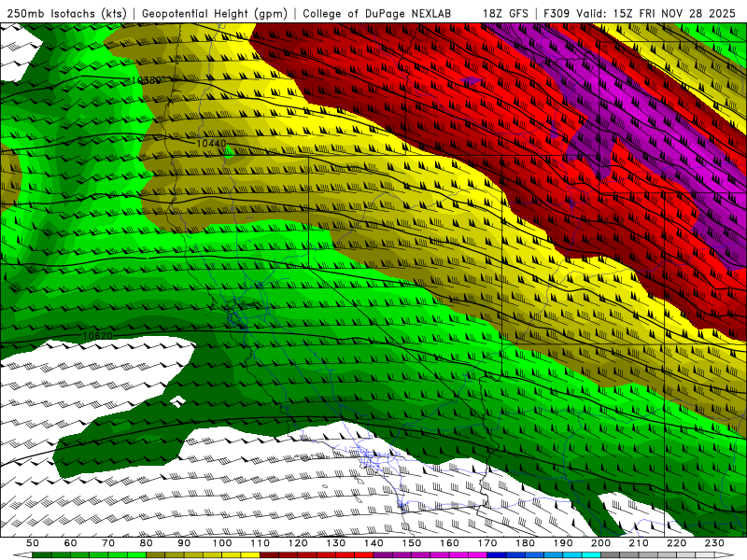747x560 pixels.
Task: Click the 150 value on the color scale
Action: click(x=412, y=543)
